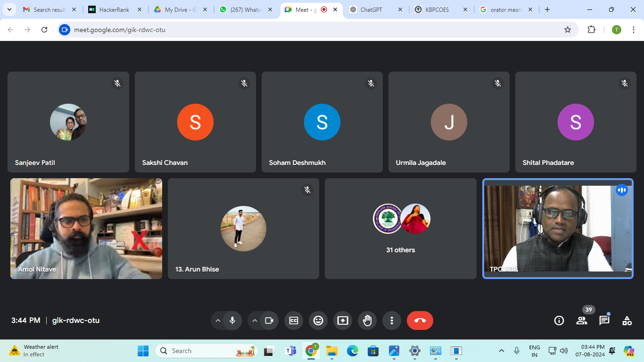Open the Activities panel icon
644x362 pixels.
click(627, 321)
